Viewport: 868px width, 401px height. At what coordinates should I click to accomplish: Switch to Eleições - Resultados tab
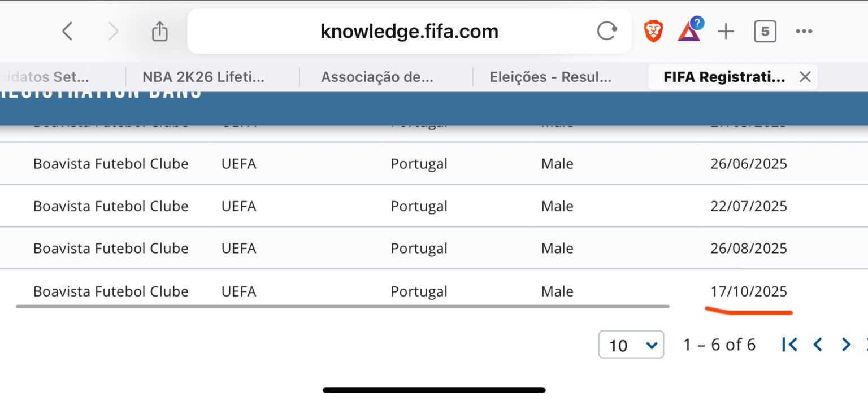click(550, 77)
